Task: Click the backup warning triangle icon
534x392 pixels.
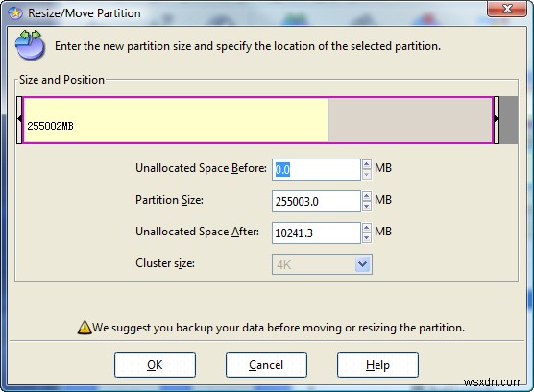Action: tap(85, 328)
